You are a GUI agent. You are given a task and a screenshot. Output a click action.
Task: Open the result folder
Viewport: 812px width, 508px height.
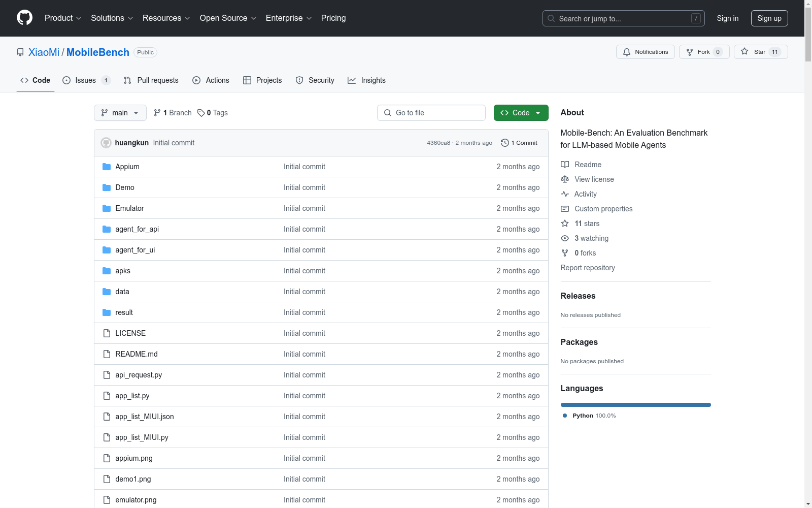tap(124, 312)
